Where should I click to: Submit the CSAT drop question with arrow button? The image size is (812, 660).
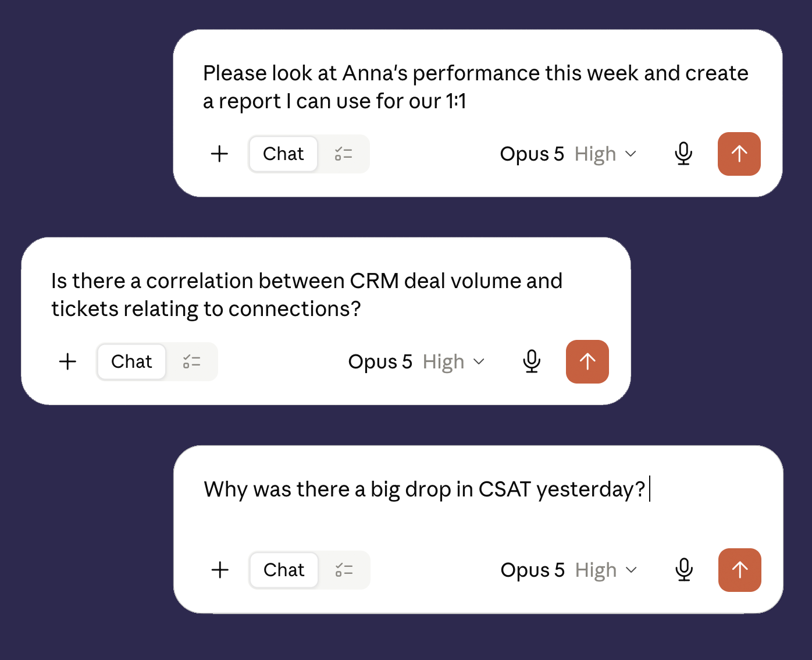coord(739,570)
